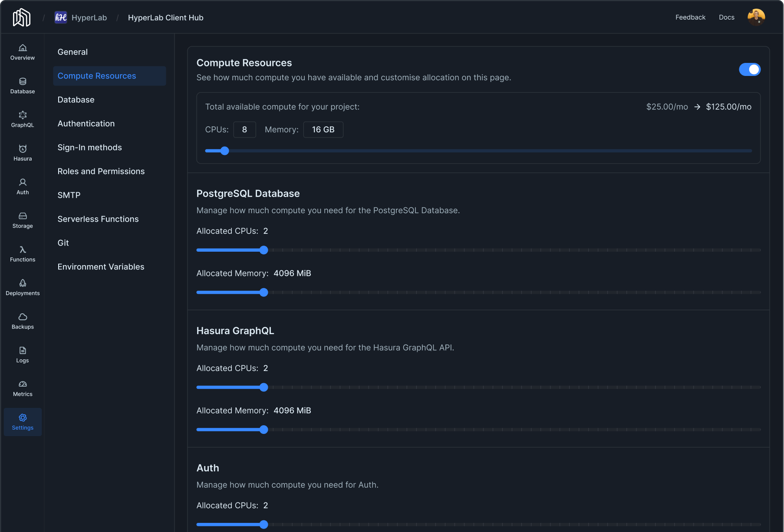The width and height of the screenshot is (784, 532).
Task: Select General settings menu item
Action: pyautogui.click(x=109, y=52)
